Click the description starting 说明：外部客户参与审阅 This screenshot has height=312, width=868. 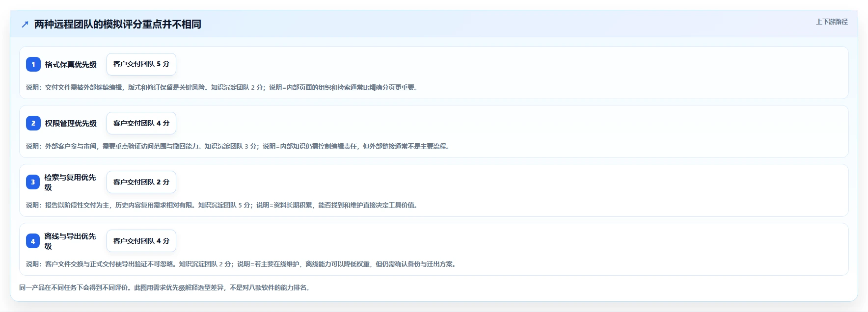tap(238, 146)
